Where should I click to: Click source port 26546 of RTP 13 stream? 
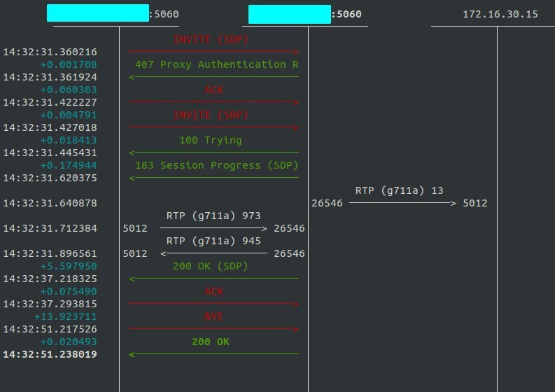tap(327, 203)
